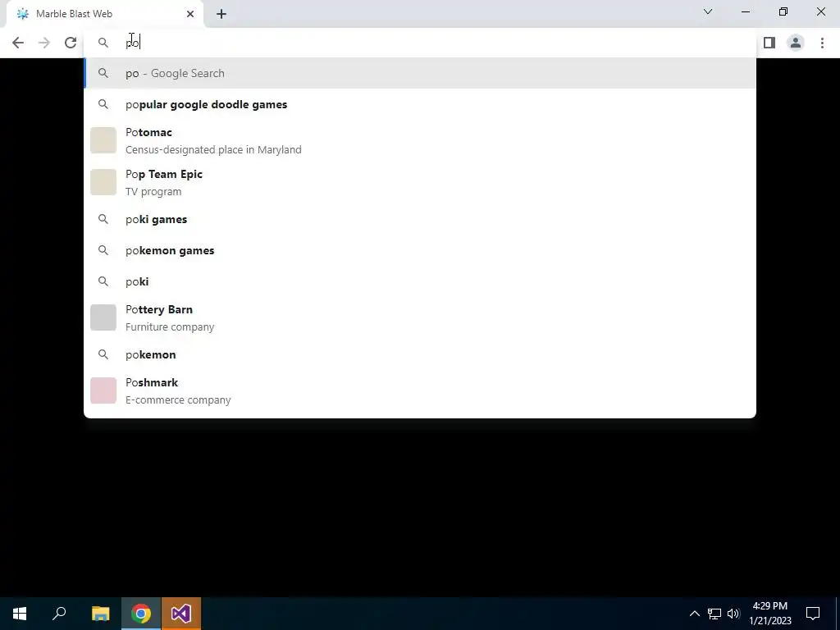Click the Pop Team Epic thumbnail
840x630 pixels.
(103, 182)
